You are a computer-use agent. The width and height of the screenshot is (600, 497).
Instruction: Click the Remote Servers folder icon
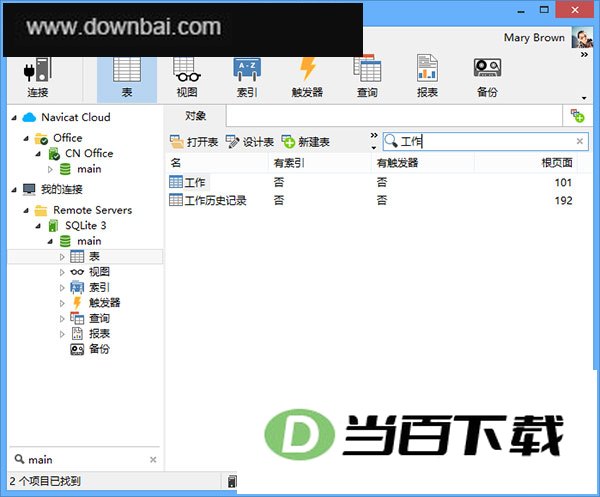pyautogui.click(x=41, y=210)
